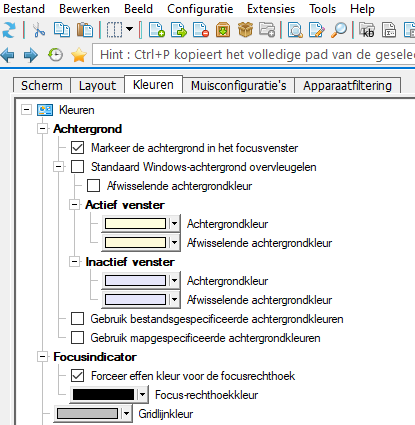Collapse the Achtergrond tree section
The height and width of the screenshot is (425, 415).
(x=42, y=129)
